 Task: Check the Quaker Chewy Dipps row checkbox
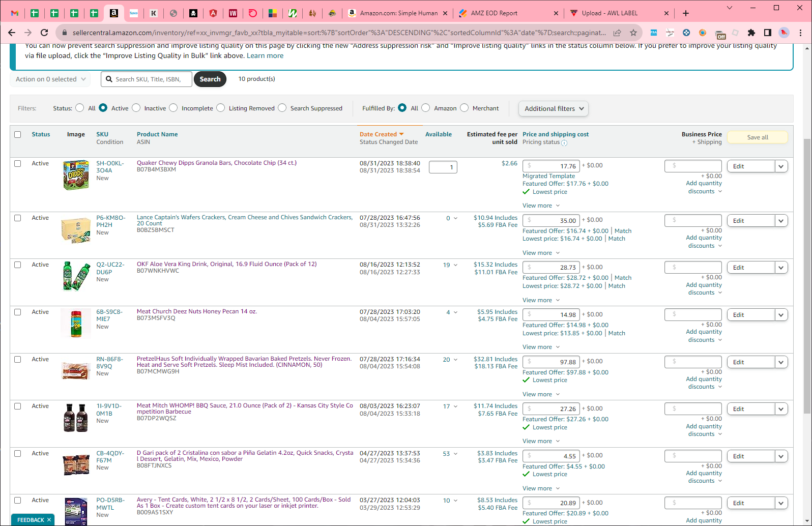(x=18, y=164)
